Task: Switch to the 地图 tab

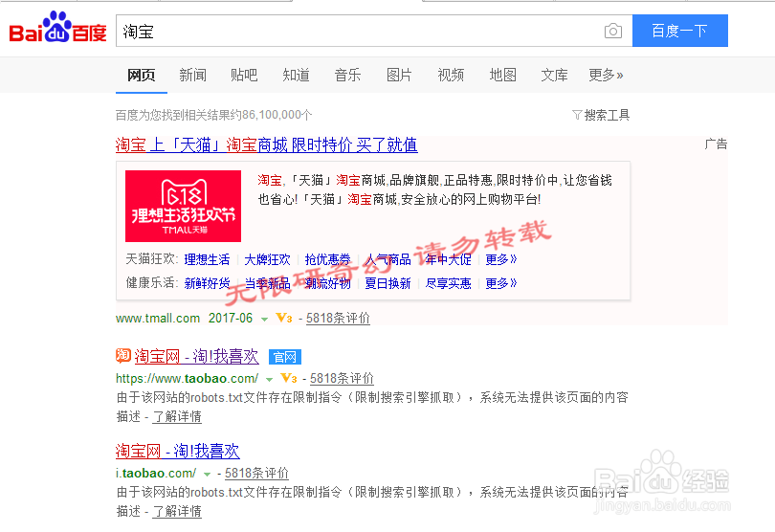Action: [502, 76]
